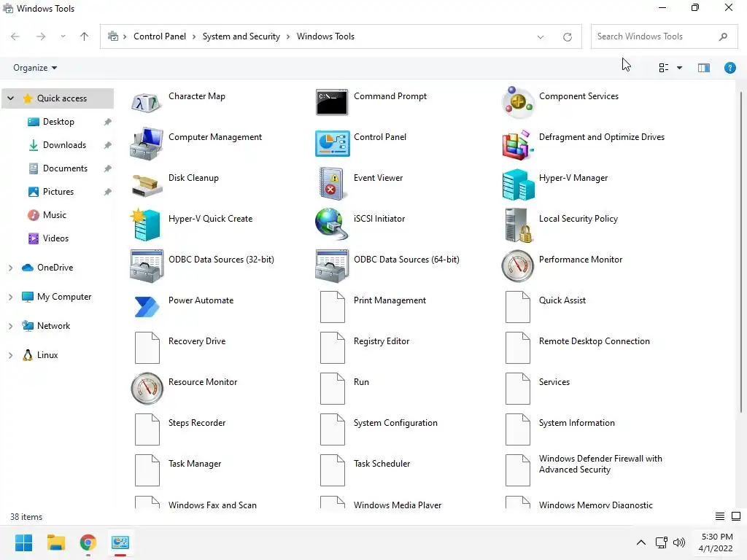The width and height of the screenshot is (747, 560).
Task: Click the Hyper-V Manager icon
Action: pyautogui.click(x=518, y=184)
